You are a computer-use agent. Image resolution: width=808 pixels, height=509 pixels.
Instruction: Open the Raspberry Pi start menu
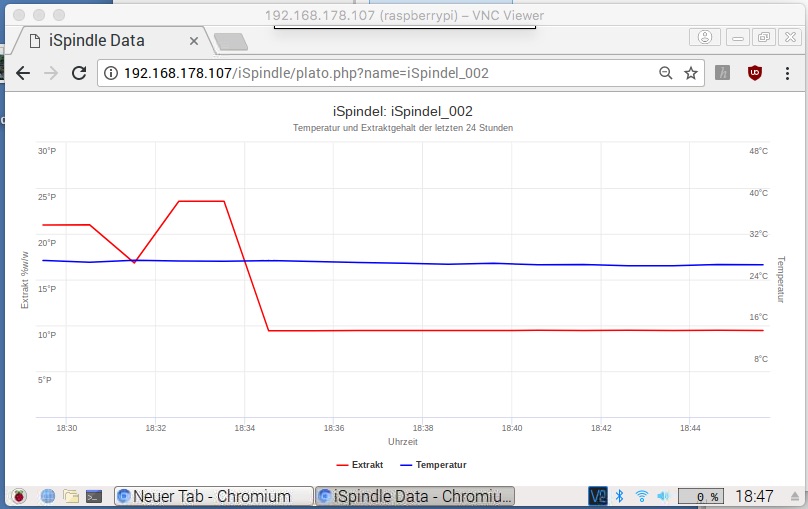point(18,496)
